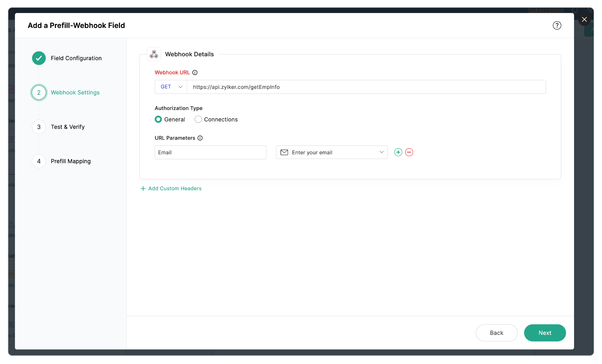Click the webhook icon beside Webhook Details
This screenshot has width=602, height=364.
coord(154,54)
